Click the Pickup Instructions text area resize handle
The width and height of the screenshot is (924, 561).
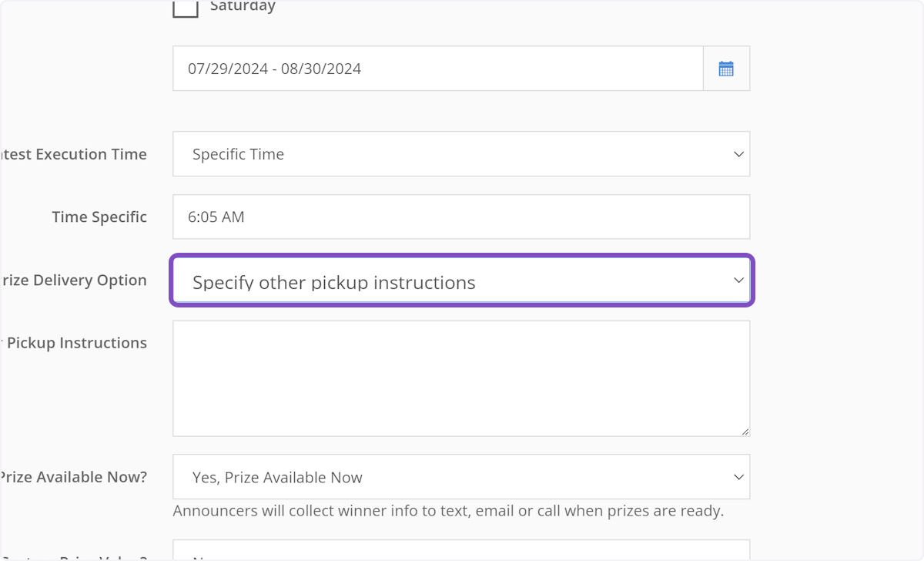[x=745, y=432]
